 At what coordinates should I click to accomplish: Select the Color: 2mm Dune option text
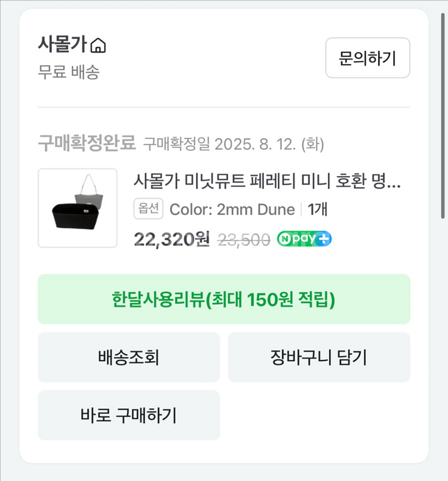click(232, 209)
